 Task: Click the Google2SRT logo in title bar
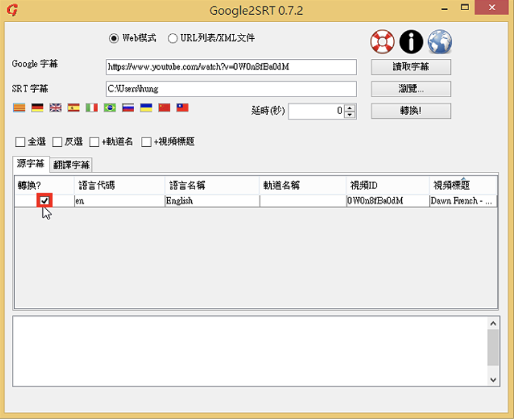12,10
